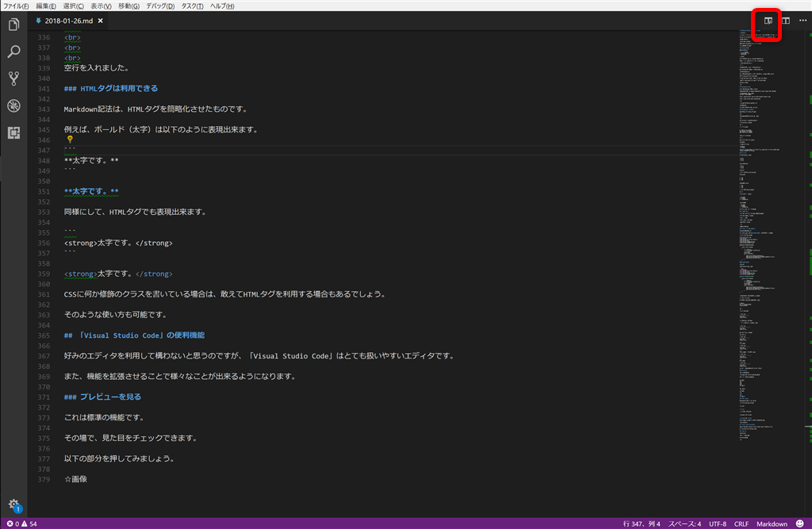This screenshot has width=812, height=529.
Task: Open the More Actions menu
Action: (802, 21)
